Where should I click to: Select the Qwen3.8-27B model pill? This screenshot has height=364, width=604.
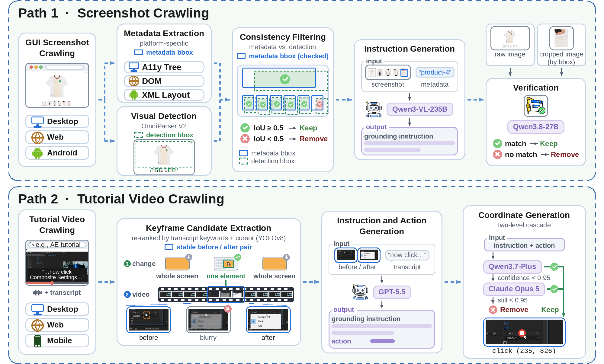pyautogui.click(x=536, y=127)
